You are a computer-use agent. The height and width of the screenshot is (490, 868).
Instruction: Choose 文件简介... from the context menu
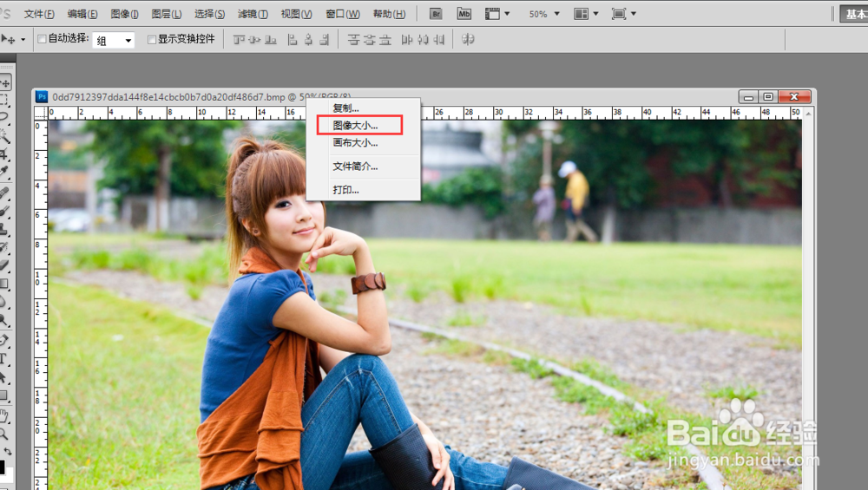click(363, 167)
